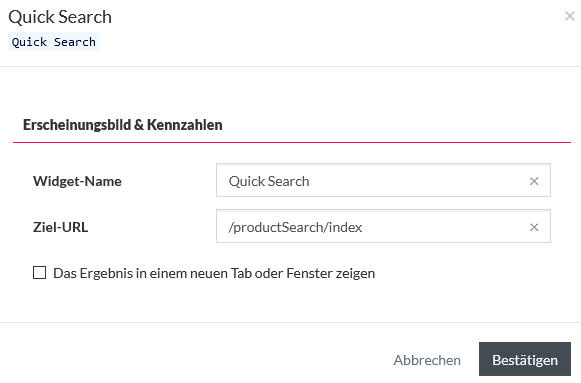The width and height of the screenshot is (581, 383).
Task: Click the /productSearch/index text in the field
Action: (x=295, y=227)
